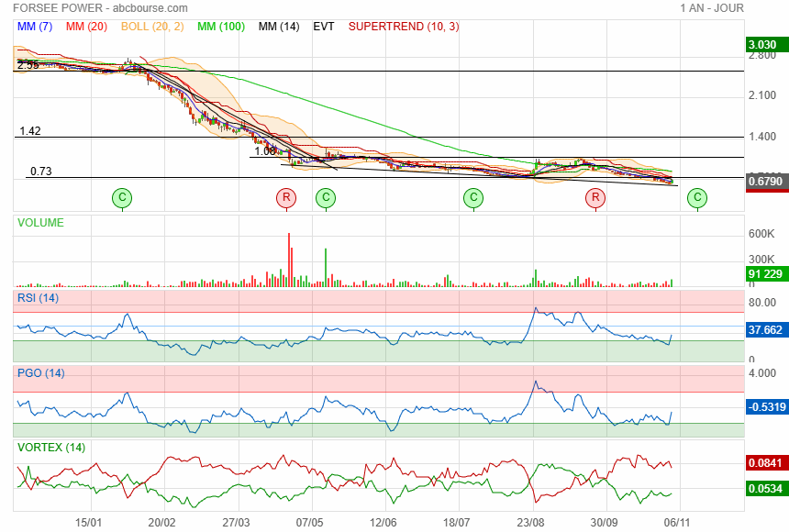
Task: Click the FORSEE POWER - abcbourse.com title
Action: (101, 8)
